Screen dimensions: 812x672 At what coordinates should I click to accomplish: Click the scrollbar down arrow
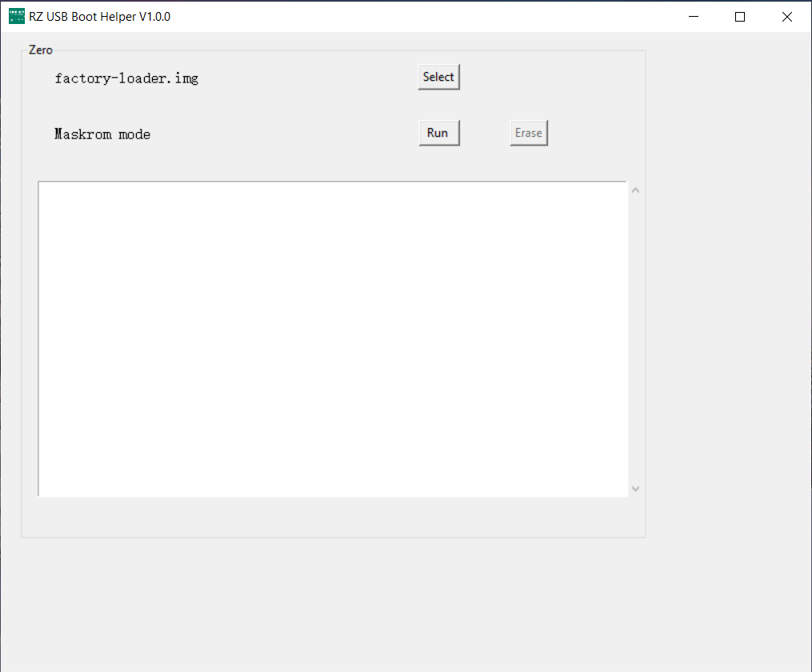634,488
